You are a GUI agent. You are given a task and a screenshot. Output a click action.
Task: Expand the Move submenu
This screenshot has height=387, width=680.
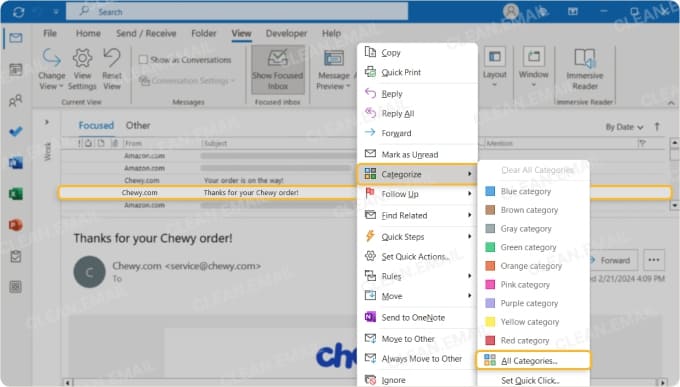[x=417, y=296]
